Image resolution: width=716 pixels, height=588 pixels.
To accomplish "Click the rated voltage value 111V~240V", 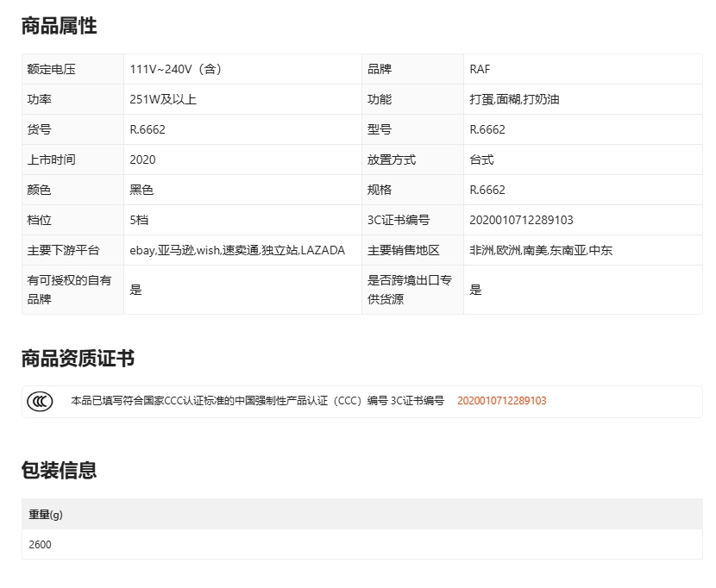I will pos(175,69).
